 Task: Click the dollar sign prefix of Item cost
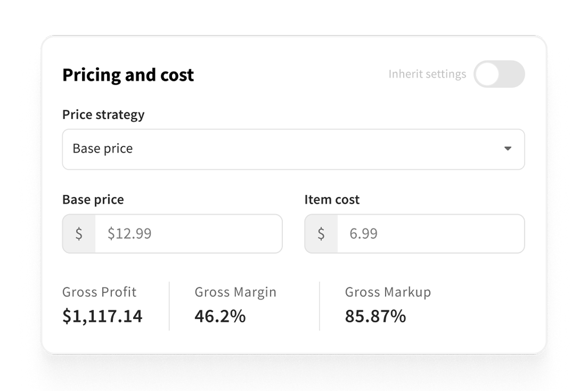321,234
